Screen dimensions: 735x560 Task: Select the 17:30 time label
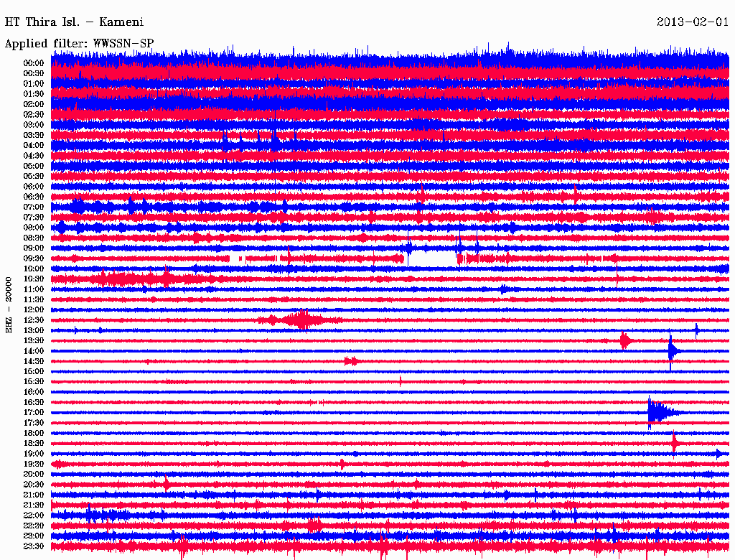point(34,423)
